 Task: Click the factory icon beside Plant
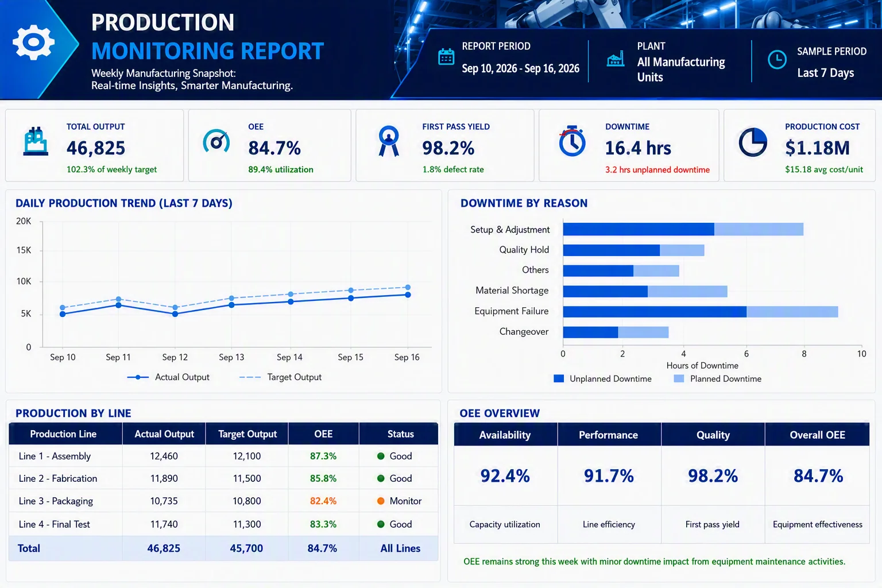click(616, 59)
